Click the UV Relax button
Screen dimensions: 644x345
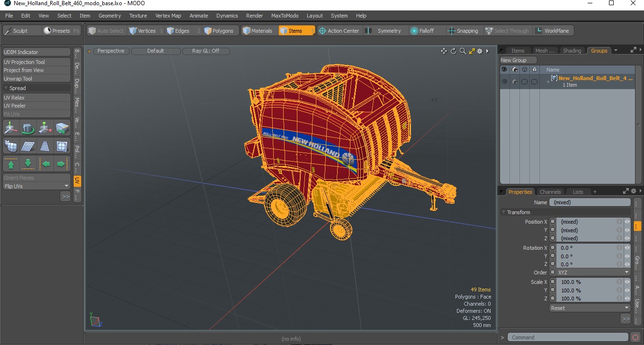click(x=36, y=98)
